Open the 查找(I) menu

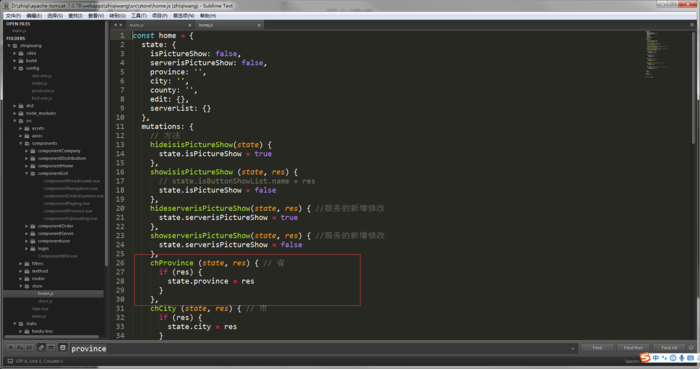[x=75, y=16]
